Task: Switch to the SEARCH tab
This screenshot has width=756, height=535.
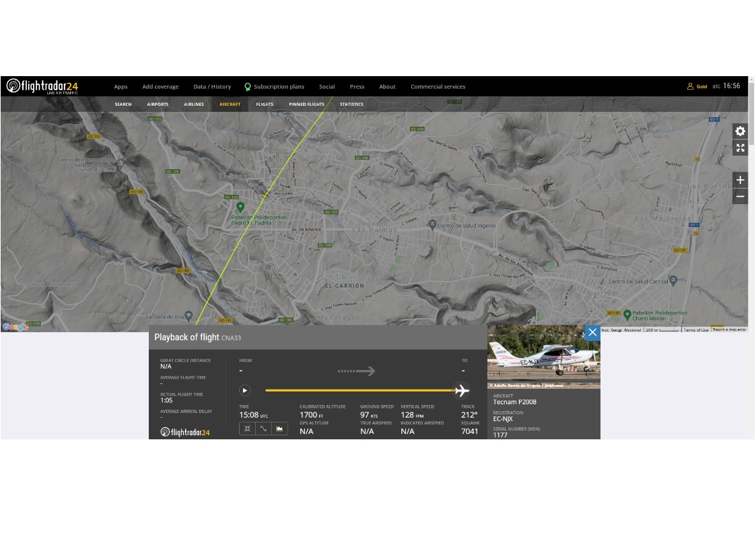Action: (x=123, y=104)
